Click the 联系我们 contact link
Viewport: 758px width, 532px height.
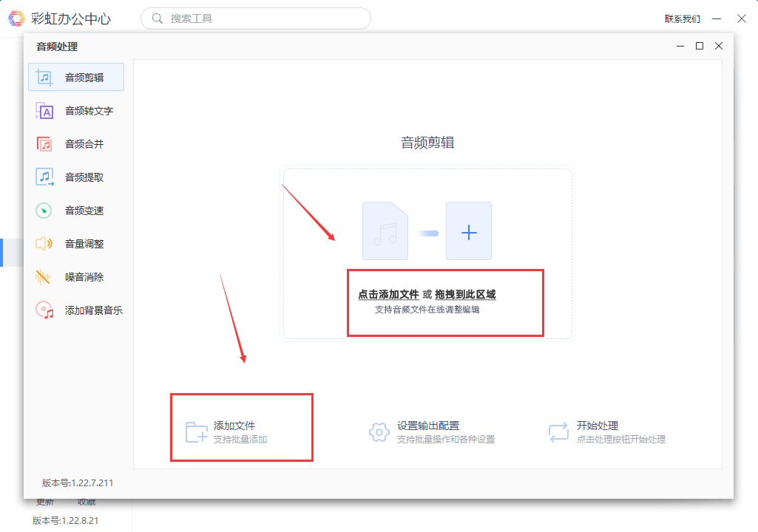click(x=682, y=18)
